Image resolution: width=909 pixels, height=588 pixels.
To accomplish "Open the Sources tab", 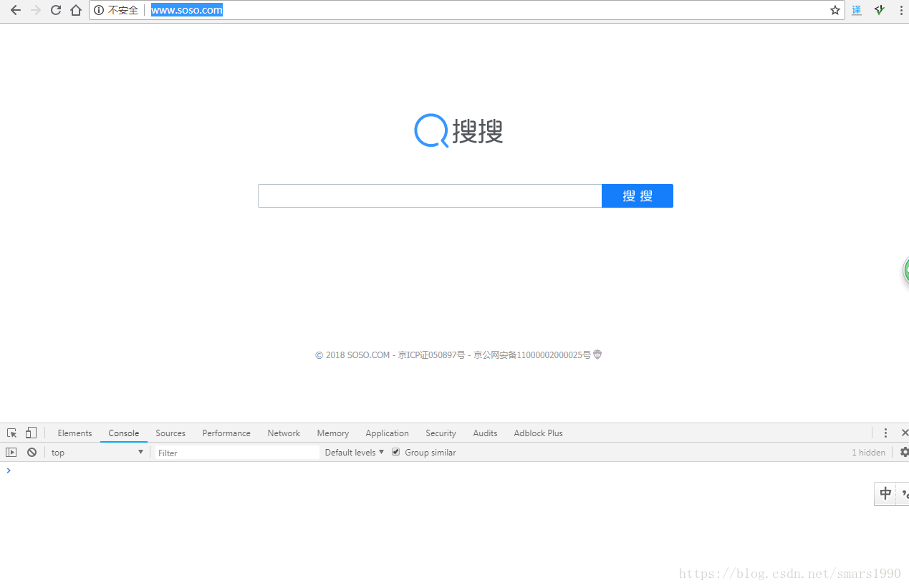I will pyautogui.click(x=170, y=433).
